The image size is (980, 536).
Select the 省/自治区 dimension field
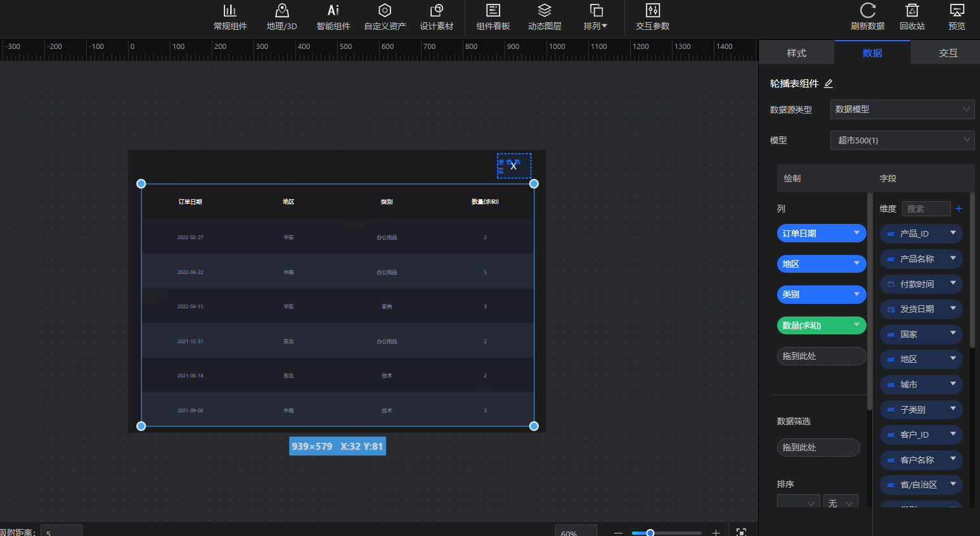pyautogui.click(x=921, y=485)
